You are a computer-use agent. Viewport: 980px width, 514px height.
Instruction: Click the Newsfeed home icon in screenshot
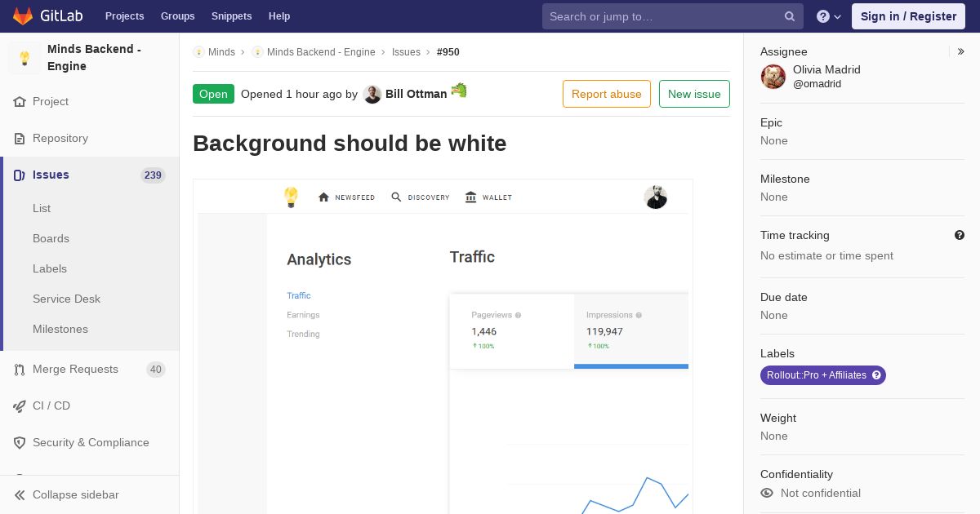coord(323,197)
